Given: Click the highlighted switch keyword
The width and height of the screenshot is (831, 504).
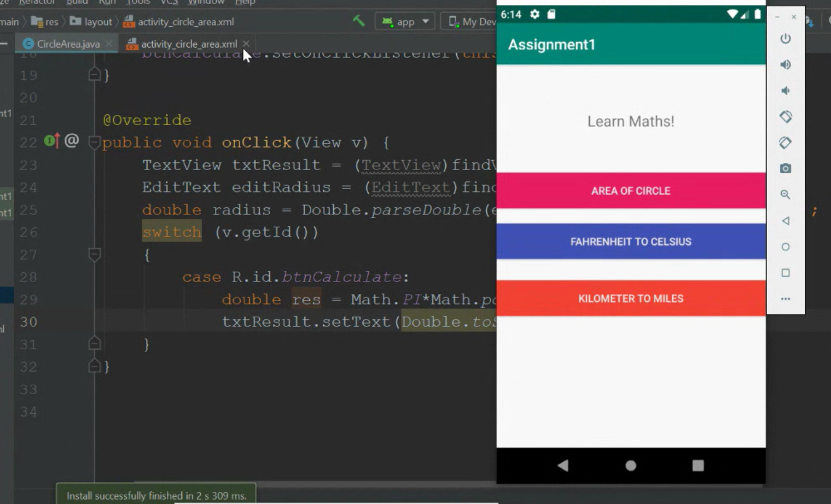Looking at the screenshot, I should pos(172,232).
